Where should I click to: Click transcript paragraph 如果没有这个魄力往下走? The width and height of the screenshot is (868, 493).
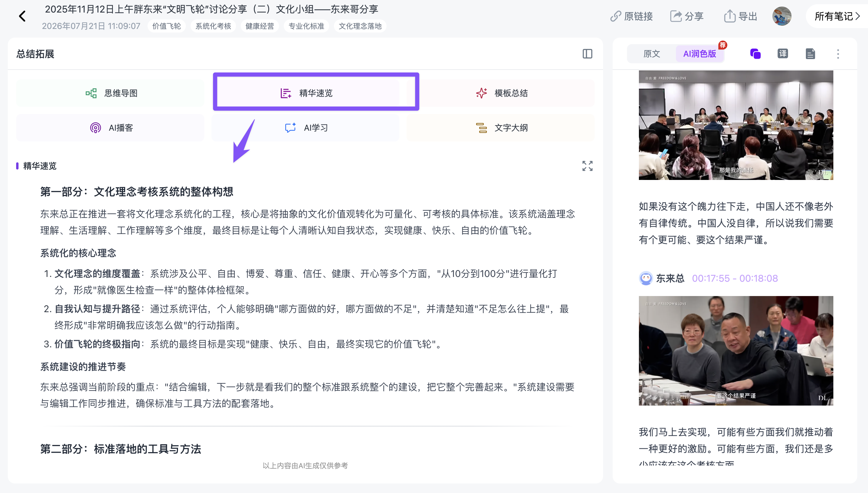(x=736, y=223)
